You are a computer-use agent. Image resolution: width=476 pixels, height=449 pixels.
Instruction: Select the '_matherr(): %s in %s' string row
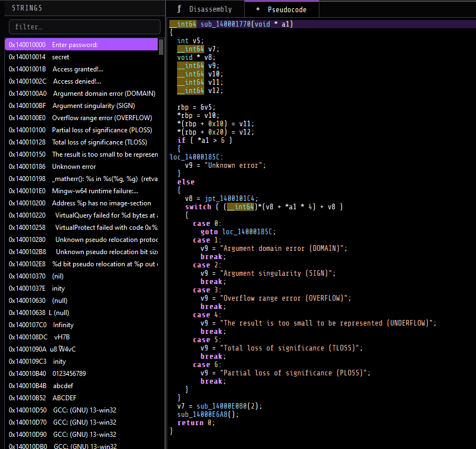(x=81, y=178)
